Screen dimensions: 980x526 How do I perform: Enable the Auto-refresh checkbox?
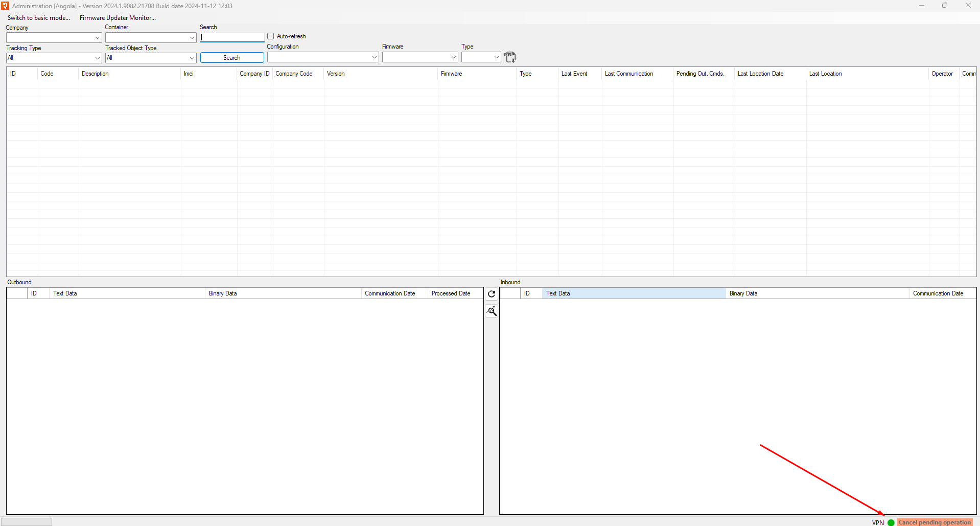271,36
